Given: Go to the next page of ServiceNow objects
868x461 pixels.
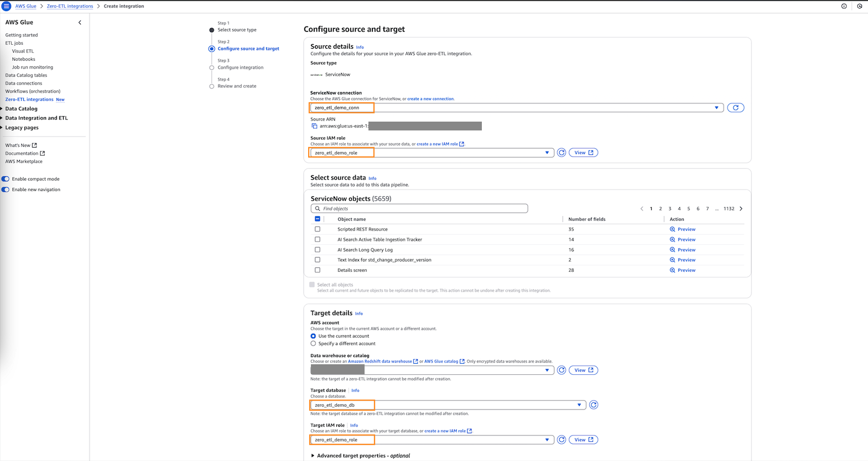Looking at the screenshot, I should (741, 209).
